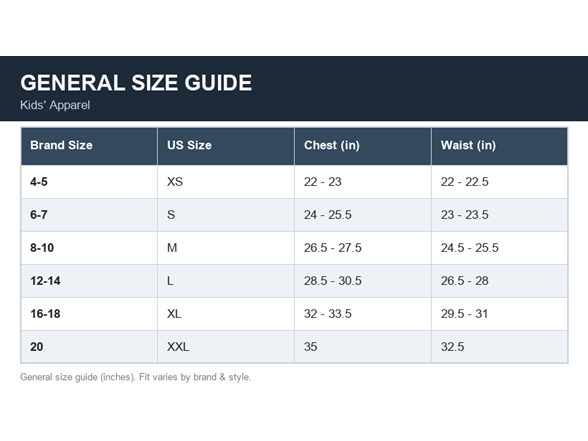588x441 pixels.
Task: Click the XXL US size cell
Action: pos(226,347)
